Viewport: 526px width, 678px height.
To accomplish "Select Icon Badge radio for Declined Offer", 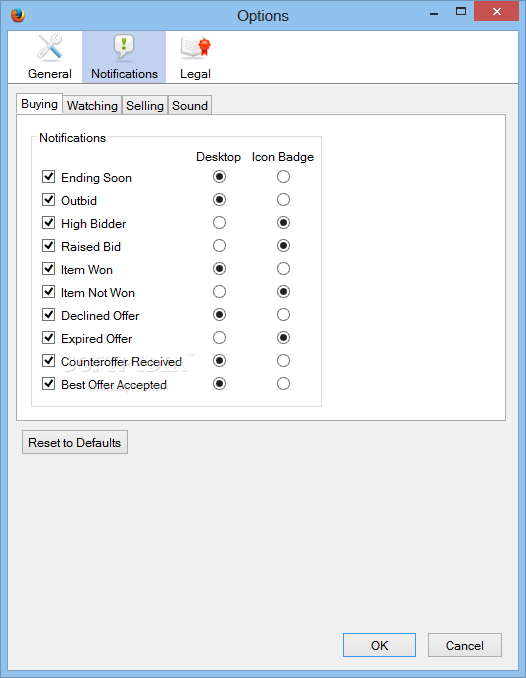I will tap(283, 315).
